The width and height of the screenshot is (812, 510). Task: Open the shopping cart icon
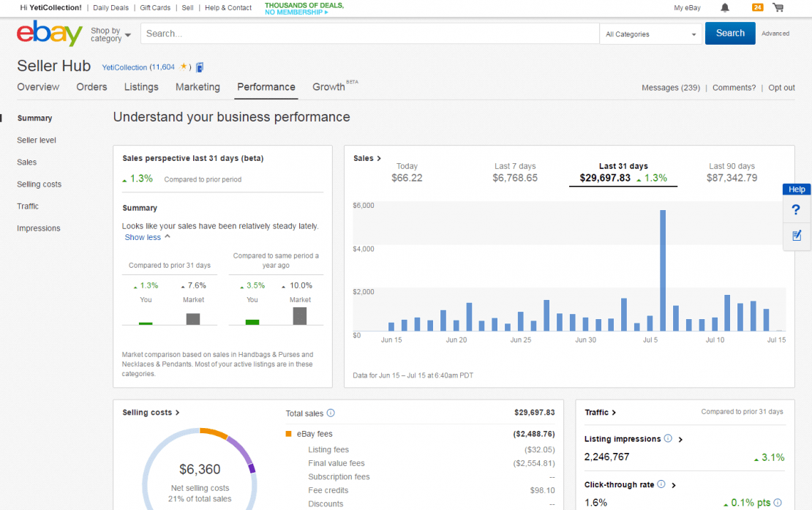778,7
